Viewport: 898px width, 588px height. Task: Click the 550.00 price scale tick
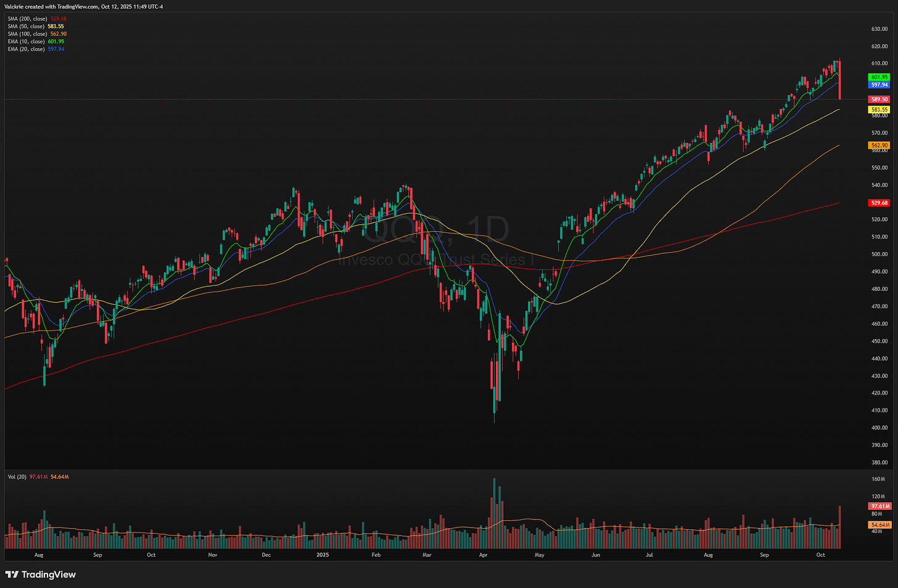(x=879, y=168)
